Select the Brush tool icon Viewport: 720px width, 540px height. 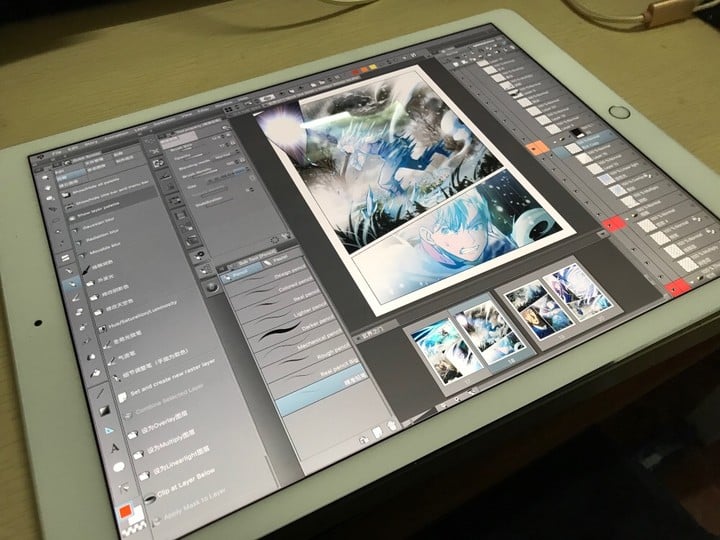click(76, 298)
